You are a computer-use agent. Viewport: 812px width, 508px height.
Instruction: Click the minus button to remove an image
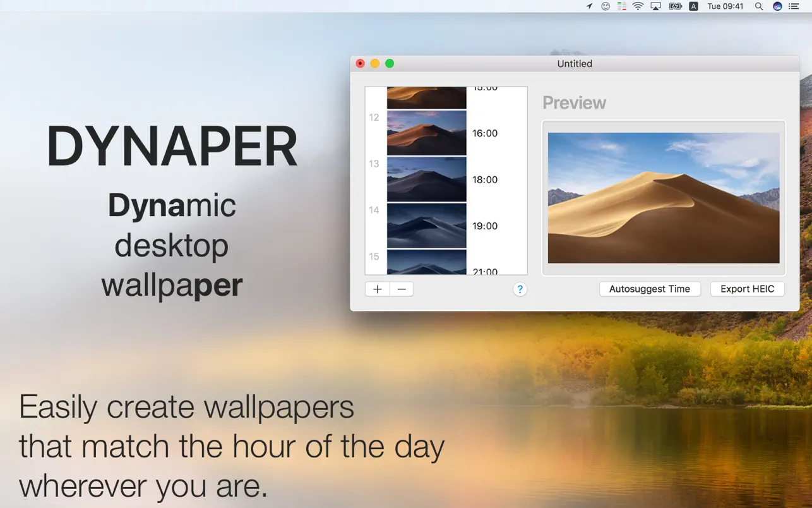point(402,289)
